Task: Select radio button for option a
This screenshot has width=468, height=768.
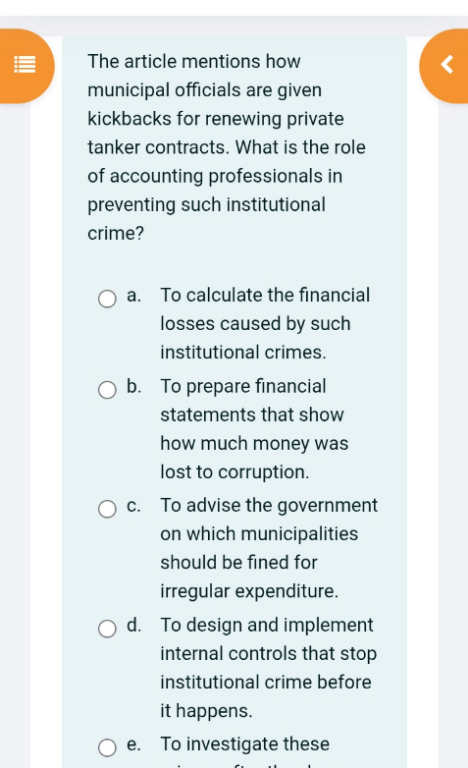Action: [107, 298]
